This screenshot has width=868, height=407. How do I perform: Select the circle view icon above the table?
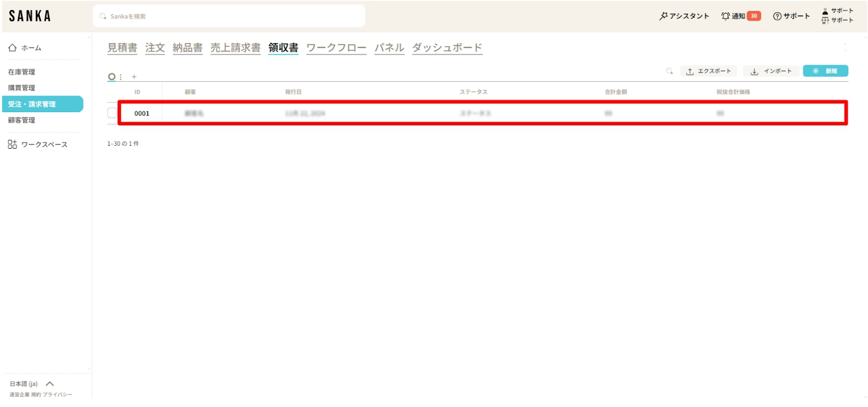tap(112, 77)
